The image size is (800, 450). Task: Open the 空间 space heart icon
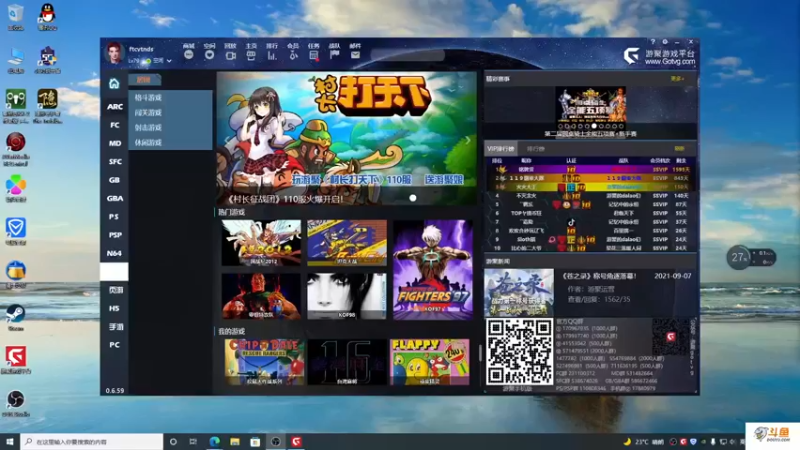tap(209, 54)
